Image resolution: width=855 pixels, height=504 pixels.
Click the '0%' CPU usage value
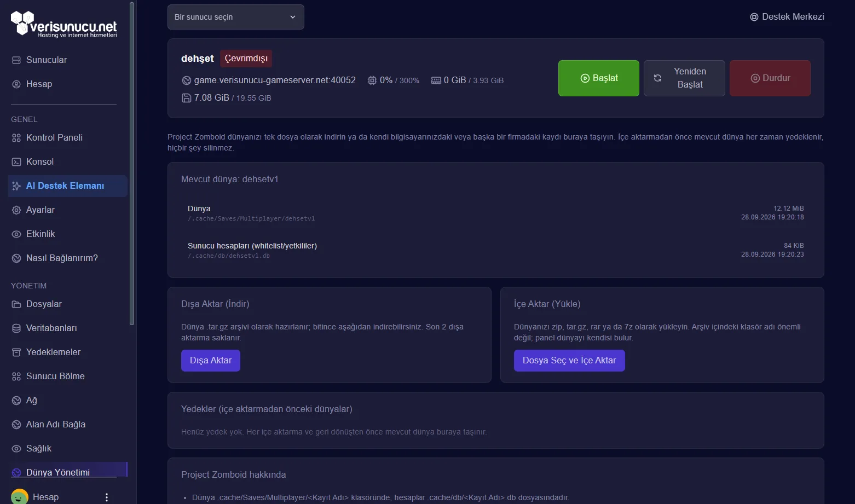pyautogui.click(x=386, y=80)
